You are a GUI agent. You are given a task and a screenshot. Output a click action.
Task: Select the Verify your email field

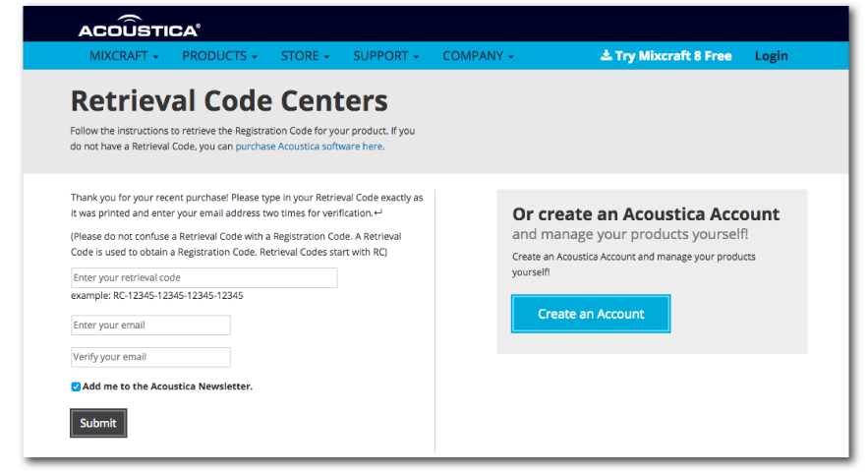click(150, 357)
